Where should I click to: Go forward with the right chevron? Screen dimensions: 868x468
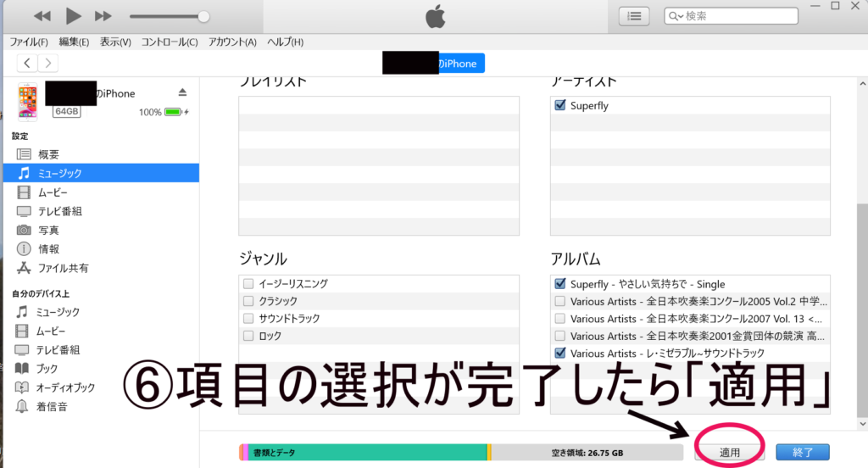[48, 63]
